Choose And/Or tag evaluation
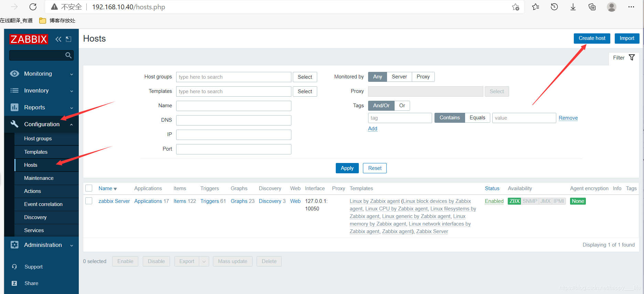The width and height of the screenshot is (644, 294). pos(381,106)
